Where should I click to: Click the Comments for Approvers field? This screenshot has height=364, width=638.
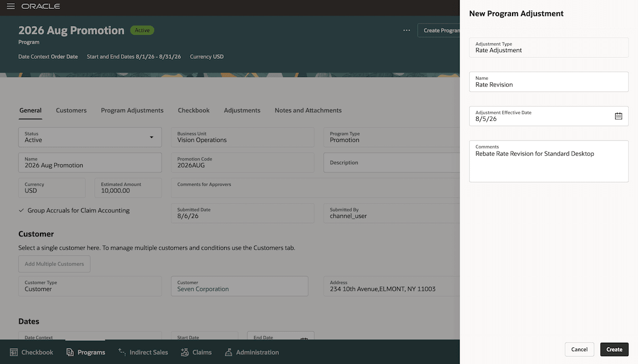(315, 188)
